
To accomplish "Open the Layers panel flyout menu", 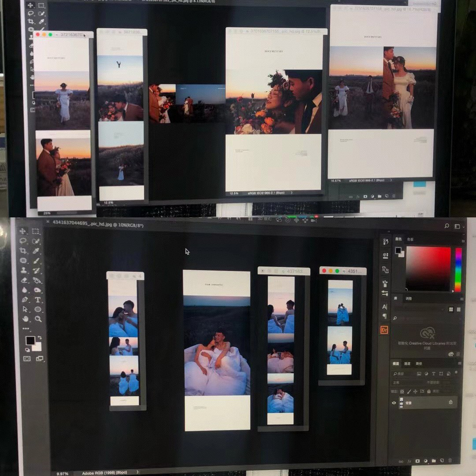I will tap(460, 363).
